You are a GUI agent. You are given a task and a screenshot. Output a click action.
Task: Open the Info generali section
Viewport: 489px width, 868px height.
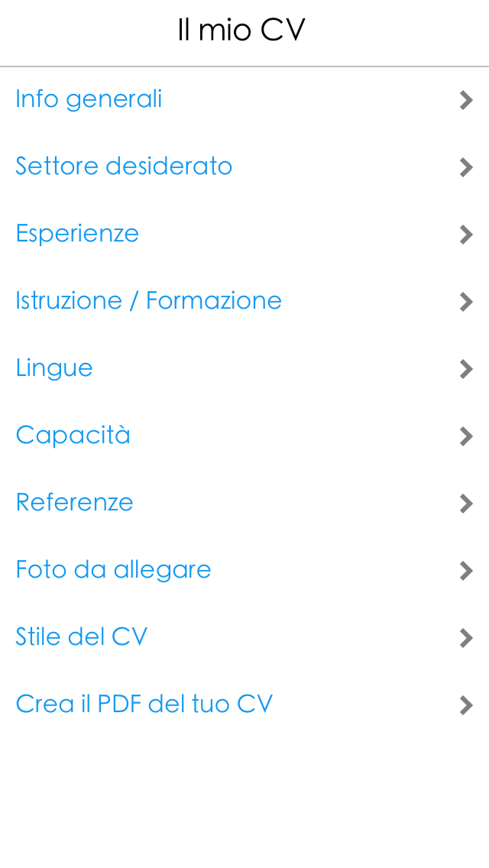pyautogui.click(x=88, y=99)
